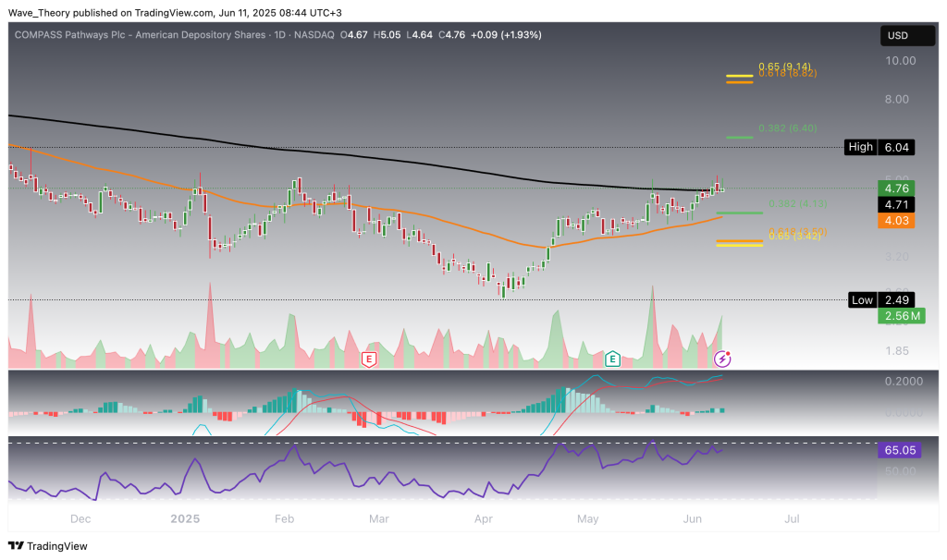Open the red earnings E marker
947x560 pixels.
click(x=368, y=359)
